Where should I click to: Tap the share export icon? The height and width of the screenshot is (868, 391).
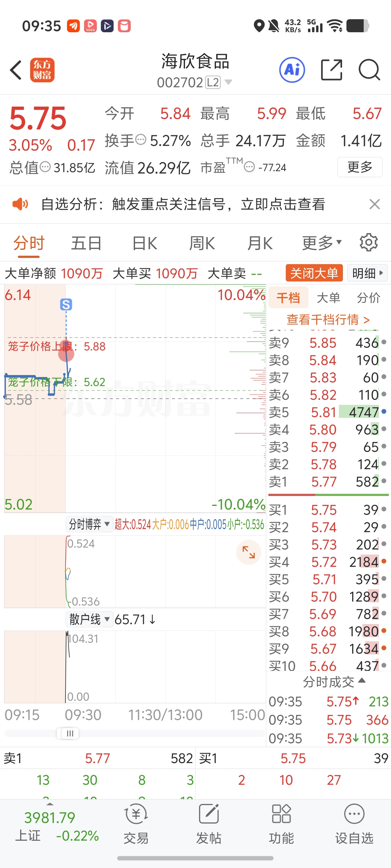point(331,70)
